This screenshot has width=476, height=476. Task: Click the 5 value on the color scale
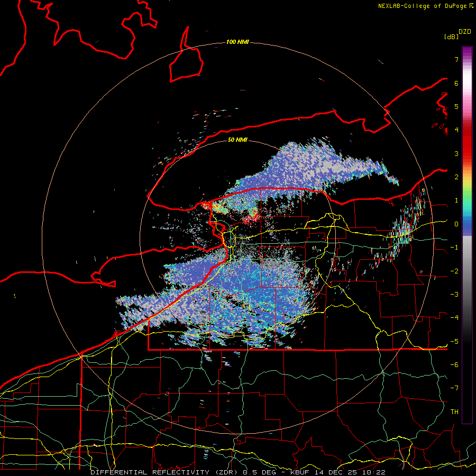(456, 106)
